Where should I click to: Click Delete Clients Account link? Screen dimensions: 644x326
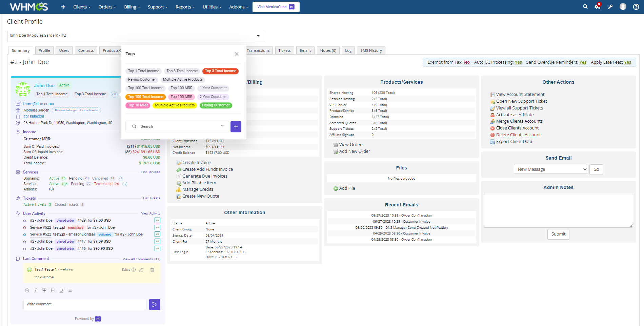(x=518, y=135)
